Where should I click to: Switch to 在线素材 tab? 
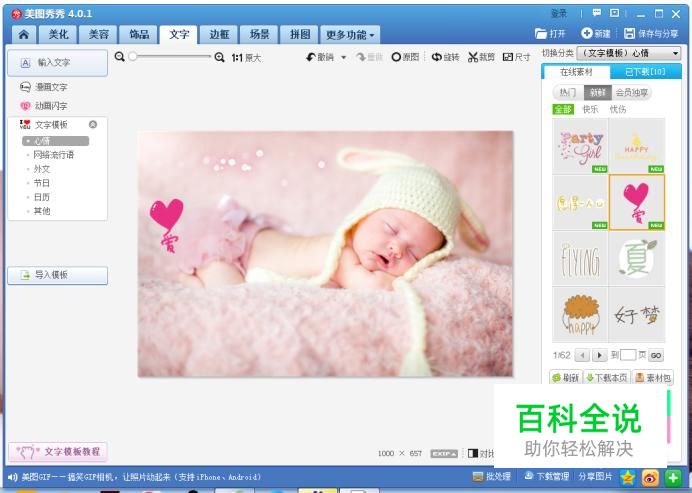pos(576,72)
